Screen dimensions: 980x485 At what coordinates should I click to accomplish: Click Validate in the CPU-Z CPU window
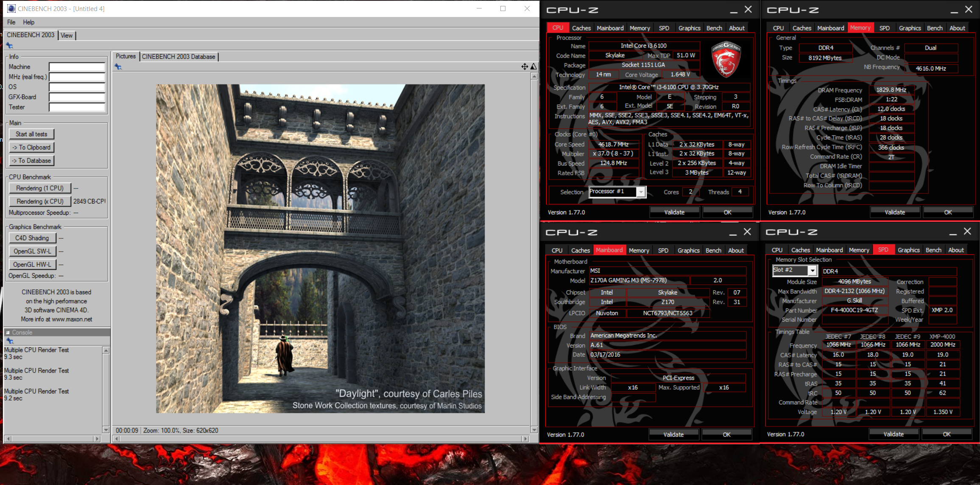[x=674, y=212]
